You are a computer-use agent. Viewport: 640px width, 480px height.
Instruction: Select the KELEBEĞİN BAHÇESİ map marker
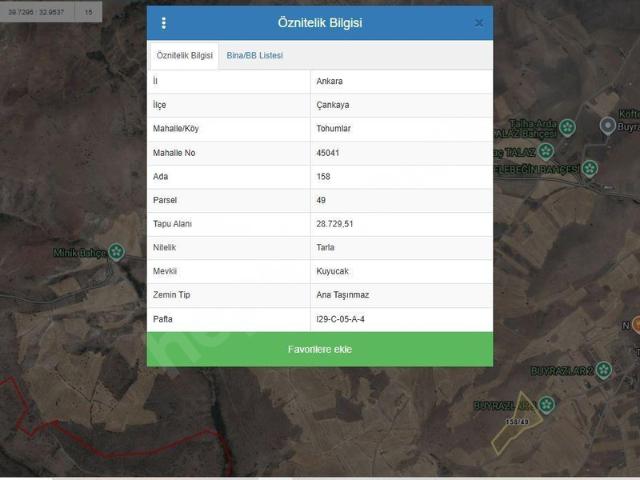click(x=590, y=169)
